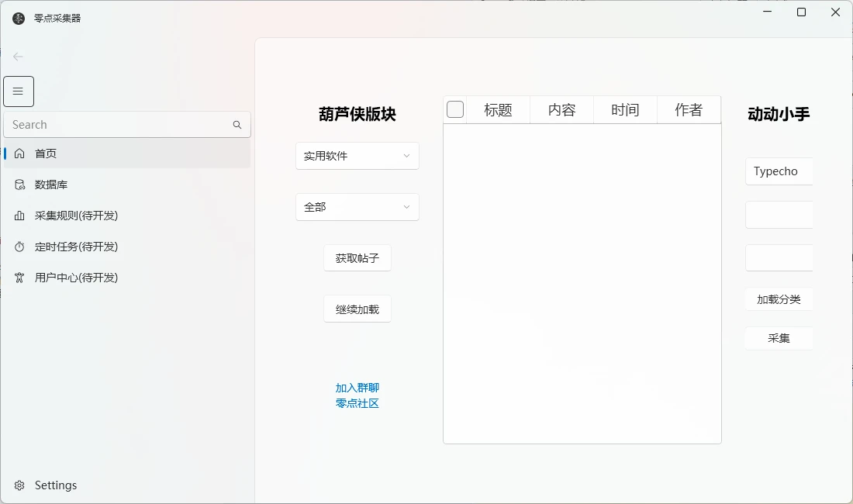Click the home icon beside 首页
The image size is (853, 504).
coord(19,154)
